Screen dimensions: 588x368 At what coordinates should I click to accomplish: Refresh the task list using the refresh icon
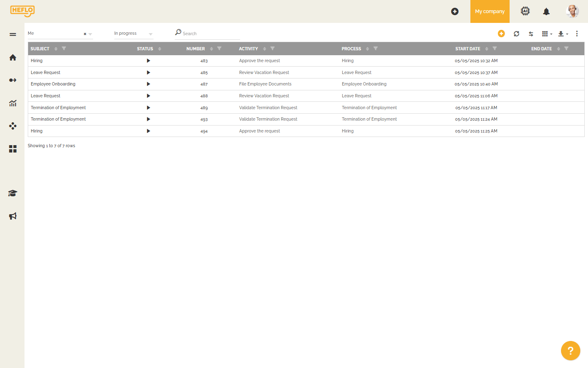(517, 34)
